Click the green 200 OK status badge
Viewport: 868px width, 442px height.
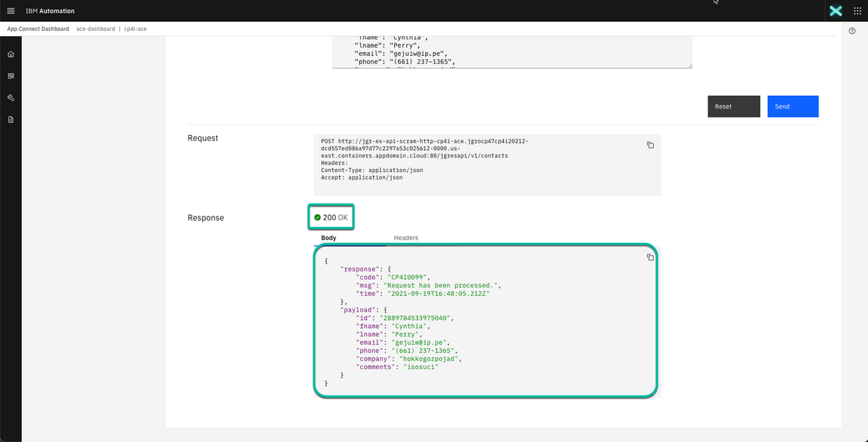tap(330, 216)
